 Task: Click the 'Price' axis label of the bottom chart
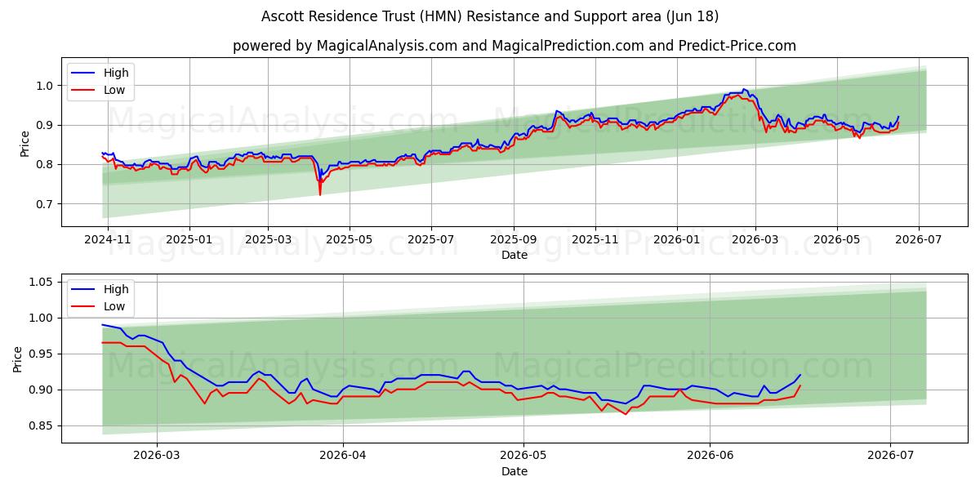tap(18, 359)
